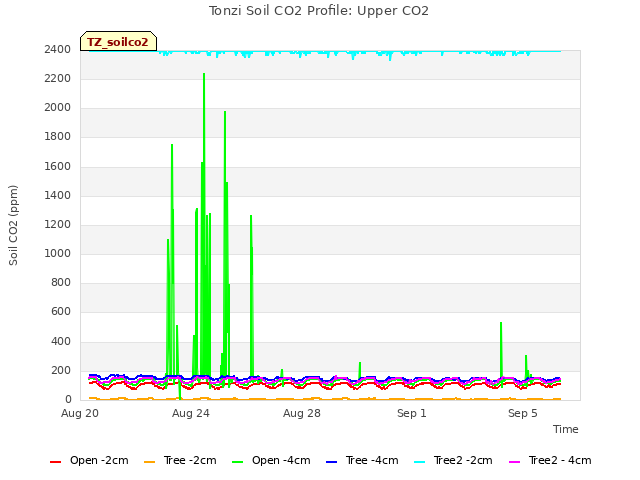Click the orange Tree -2cm legend swatch
This screenshot has height=480, width=640.
point(149,462)
